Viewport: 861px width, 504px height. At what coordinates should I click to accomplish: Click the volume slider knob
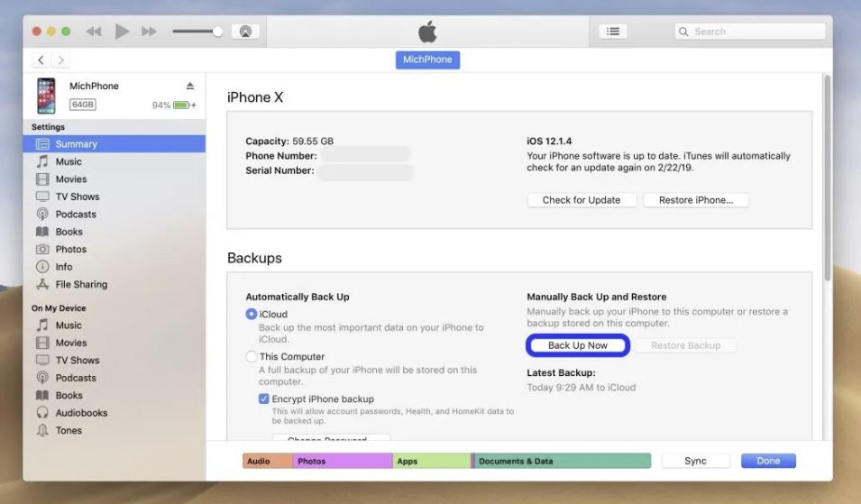coord(217,32)
